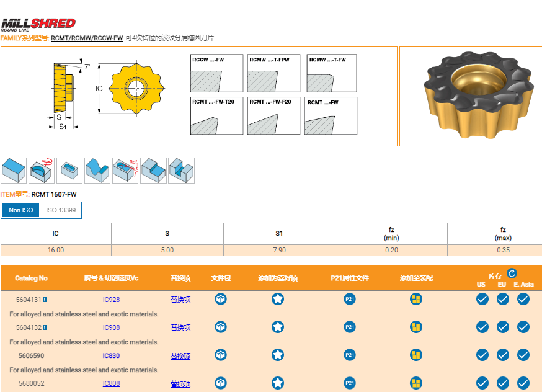542x392 pixels.
Task: Click the ramp-down Rd° milling icon
Action: click(x=125, y=170)
